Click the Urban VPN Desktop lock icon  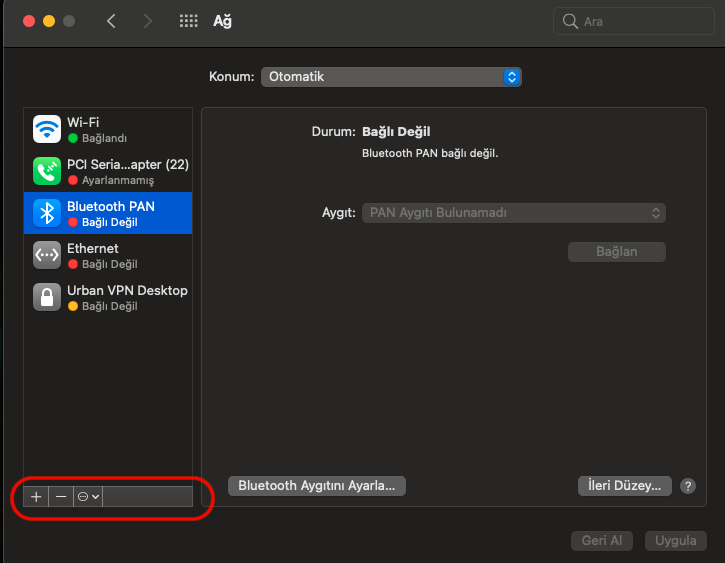pyautogui.click(x=47, y=297)
